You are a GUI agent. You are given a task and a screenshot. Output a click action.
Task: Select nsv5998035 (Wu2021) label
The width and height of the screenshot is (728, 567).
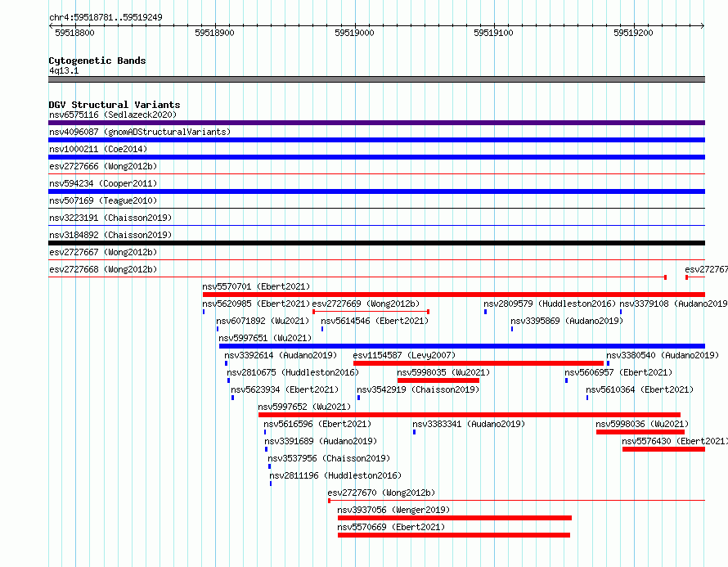443,372
